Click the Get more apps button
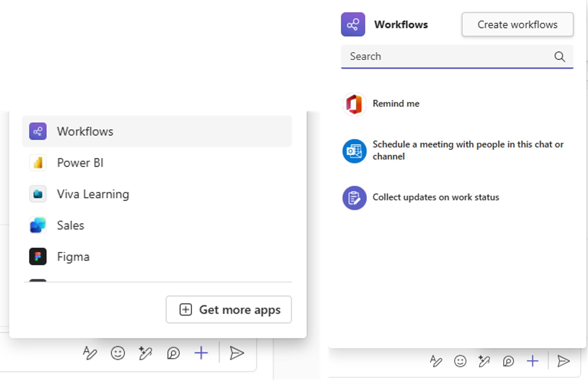This screenshot has height=386, width=588. click(x=228, y=309)
